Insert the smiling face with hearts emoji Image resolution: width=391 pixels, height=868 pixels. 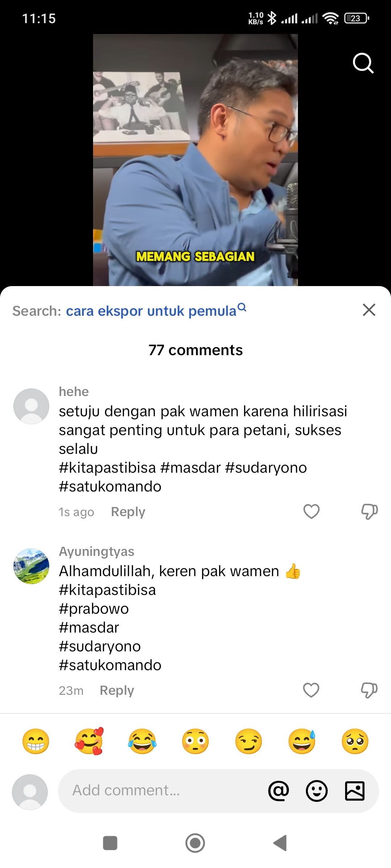pos(89,741)
